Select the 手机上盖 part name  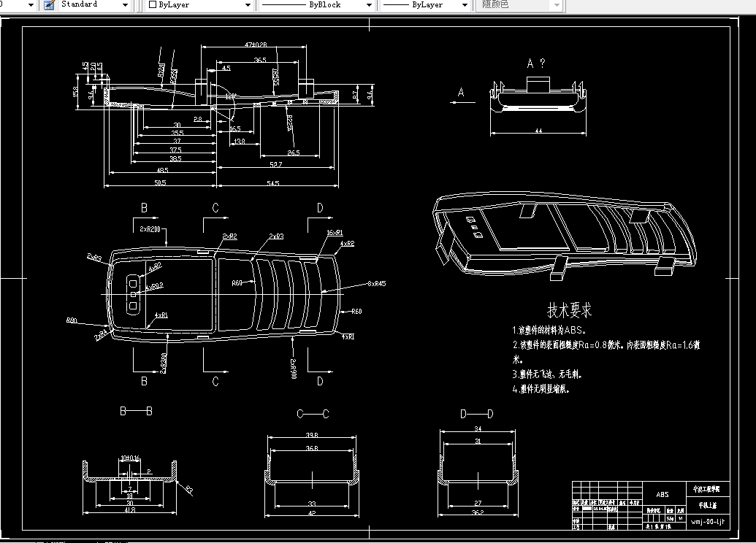708,504
